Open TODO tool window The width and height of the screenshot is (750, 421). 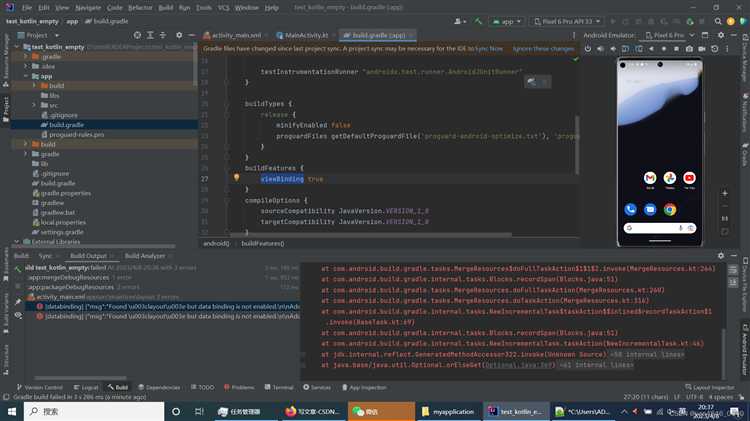click(x=202, y=387)
